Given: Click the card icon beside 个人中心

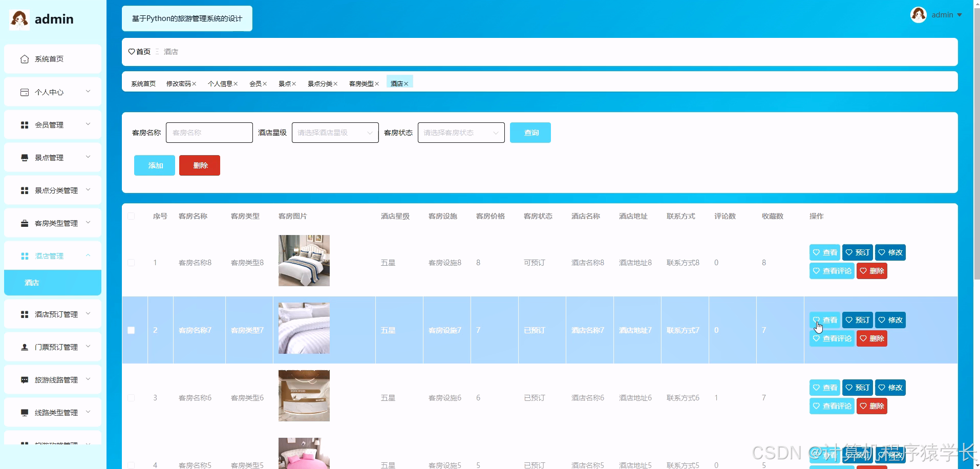Looking at the screenshot, I should point(24,92).
